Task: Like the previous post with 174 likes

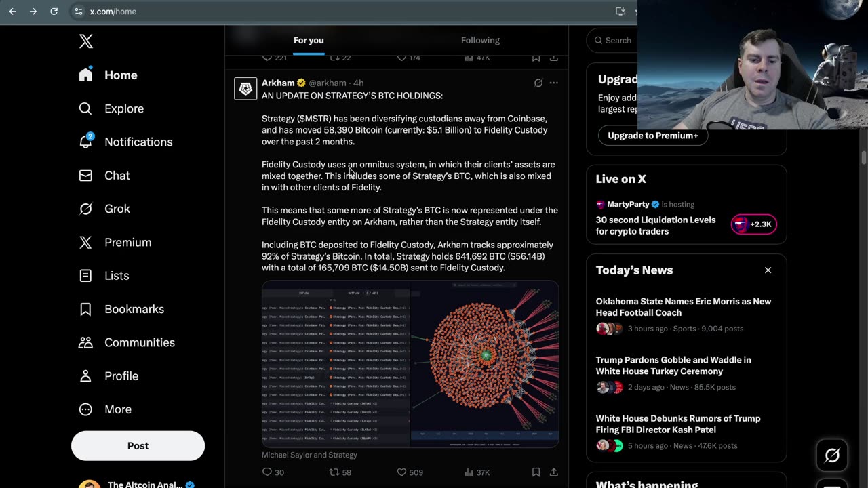Action: point(409,58)
